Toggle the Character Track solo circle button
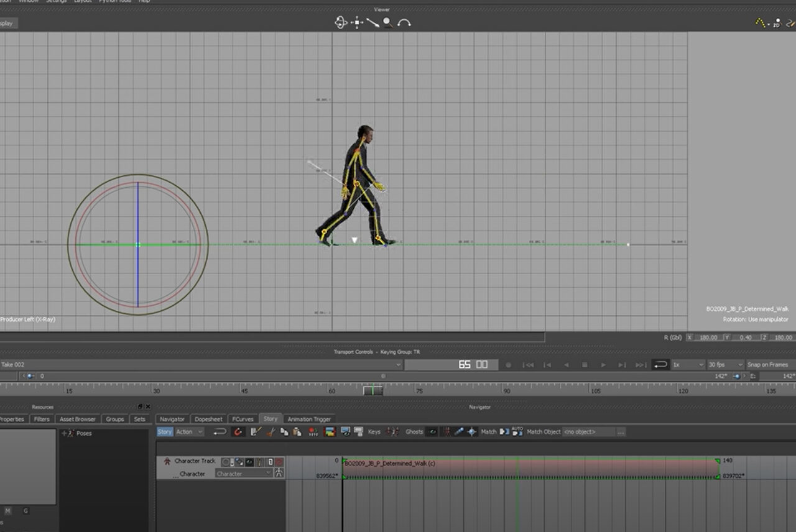 point(225,462)
